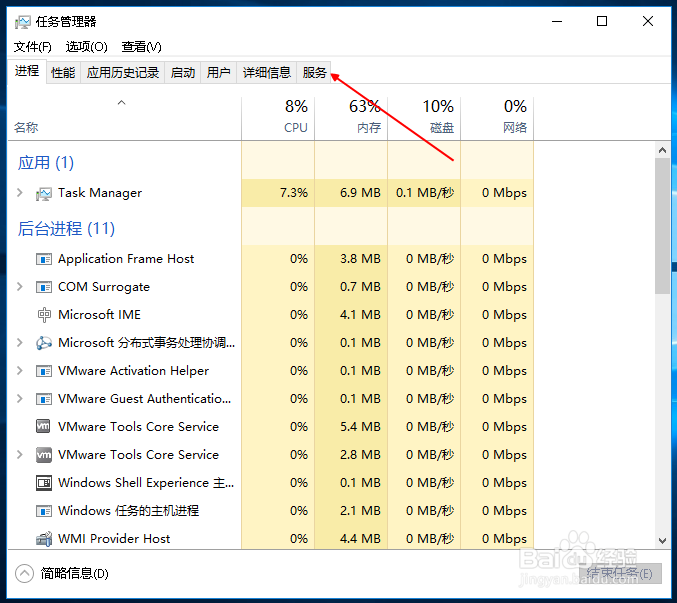Expand the COM Surrogate process
677x603 pixels.
click(19, 287)
